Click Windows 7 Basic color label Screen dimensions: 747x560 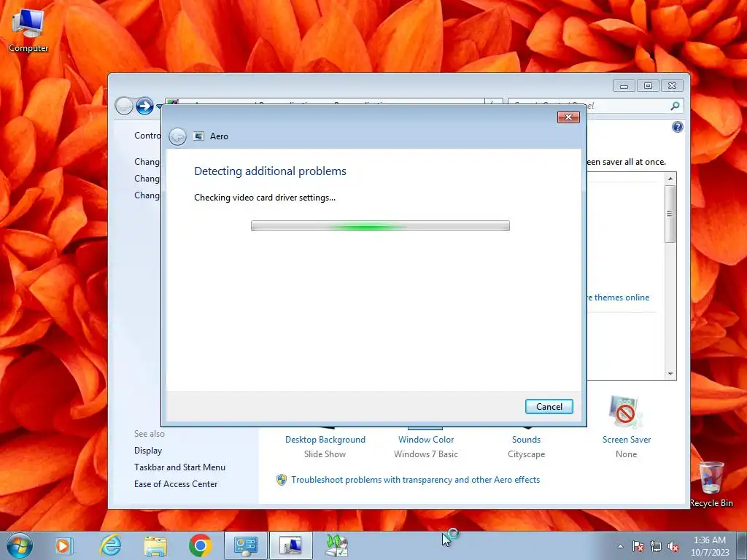pyautogui.click(x=426, y=454)
